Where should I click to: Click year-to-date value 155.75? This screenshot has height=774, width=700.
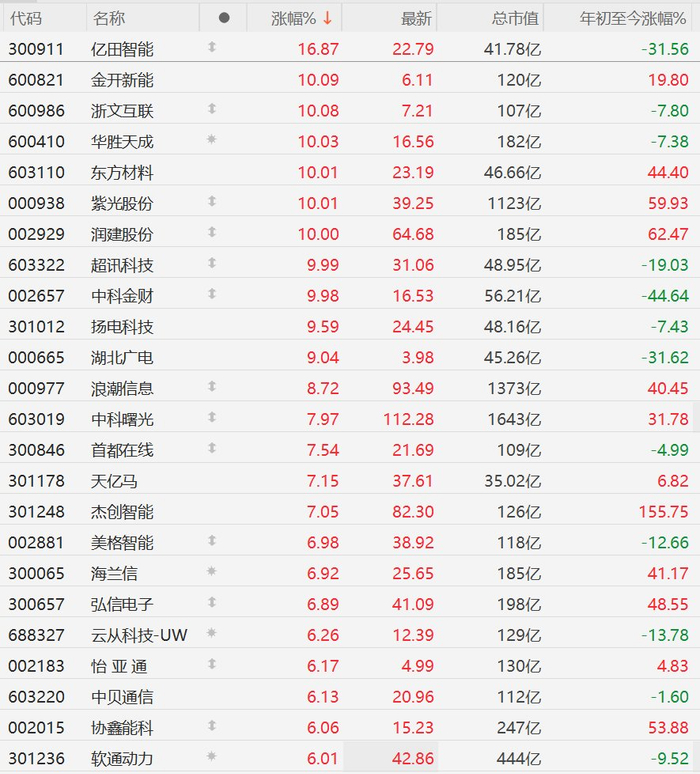(x=663, y=512)
